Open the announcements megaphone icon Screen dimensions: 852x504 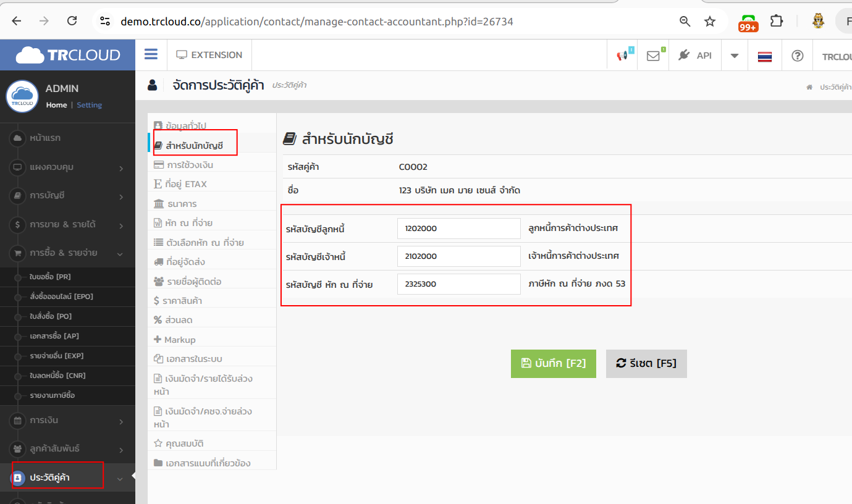[623, 56]
